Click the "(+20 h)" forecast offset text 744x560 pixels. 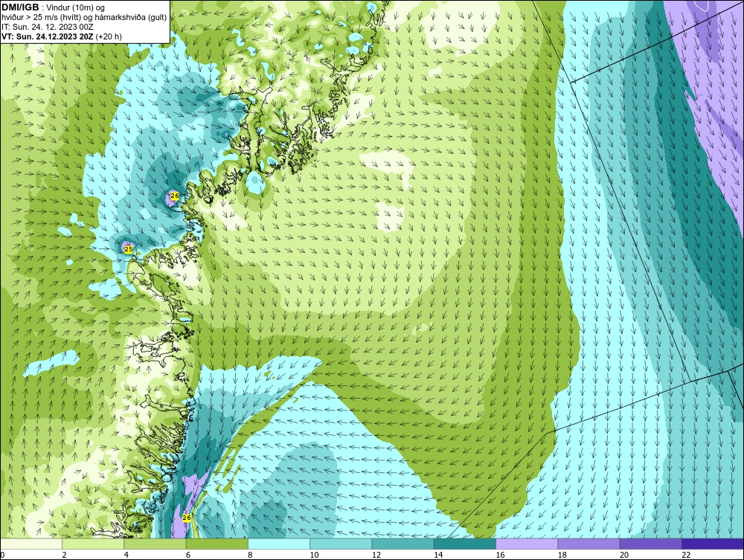[x=109, y=36]
